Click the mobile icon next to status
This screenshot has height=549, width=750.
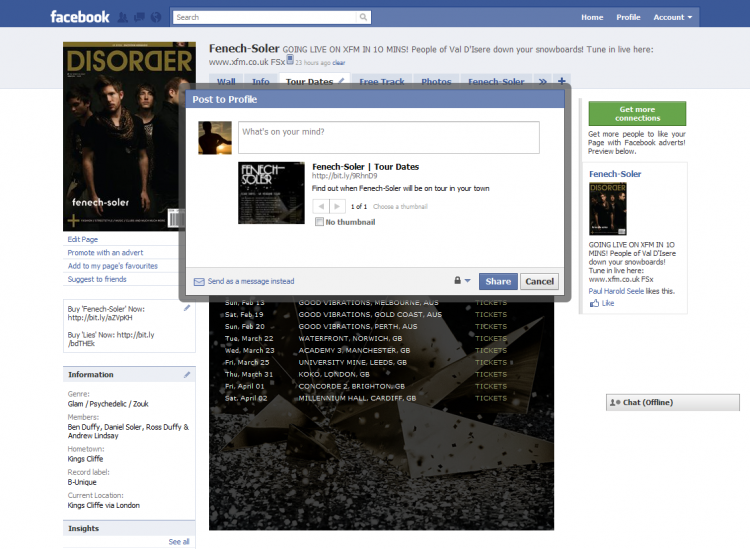click(x=289, y=60)
